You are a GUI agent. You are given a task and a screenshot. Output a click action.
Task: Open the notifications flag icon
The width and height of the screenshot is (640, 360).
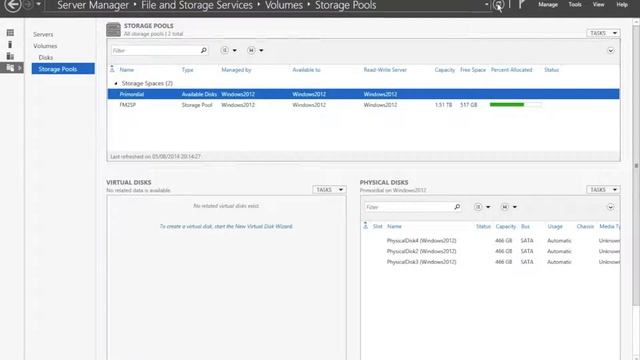click(x=521, y=5)
